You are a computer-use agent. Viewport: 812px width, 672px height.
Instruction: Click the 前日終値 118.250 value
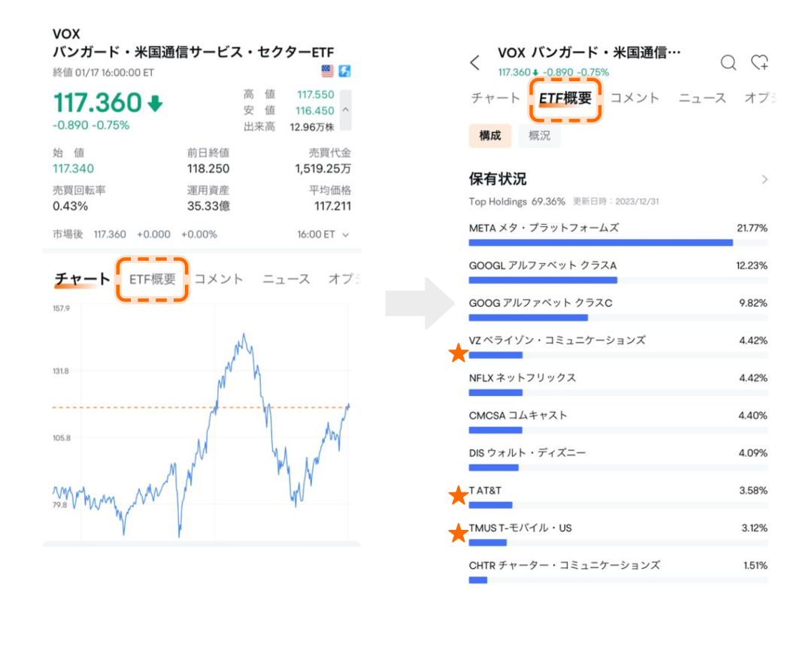[x=208, y=168]
